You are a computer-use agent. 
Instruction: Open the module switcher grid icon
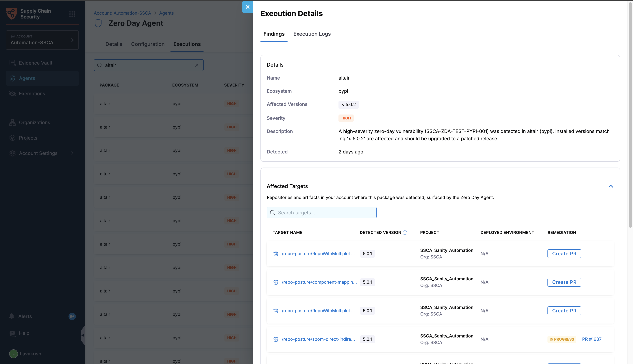tap(72, 14)
